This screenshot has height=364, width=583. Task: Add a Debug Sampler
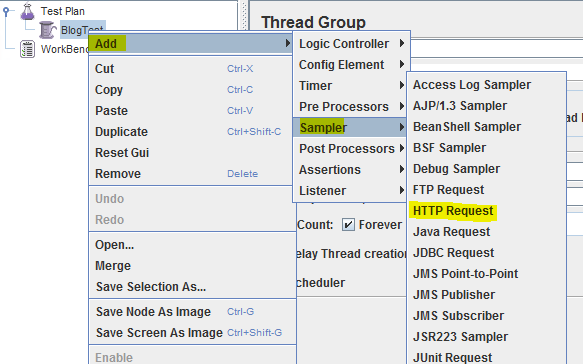(486, 169)
